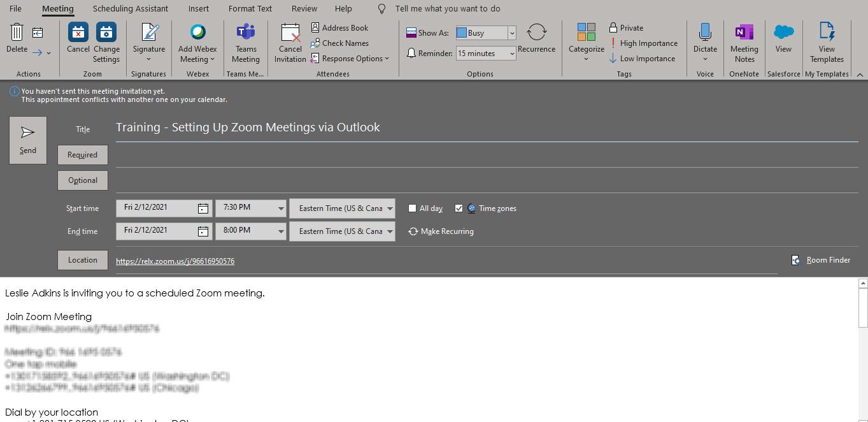This screenshot has width=868, height=422.
Task: Click Check Names
Action: [339, 43]
